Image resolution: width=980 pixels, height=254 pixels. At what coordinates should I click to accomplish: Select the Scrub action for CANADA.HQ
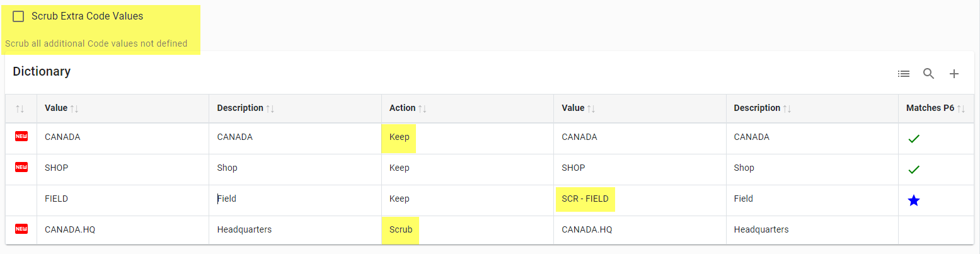tap(401, 229)
